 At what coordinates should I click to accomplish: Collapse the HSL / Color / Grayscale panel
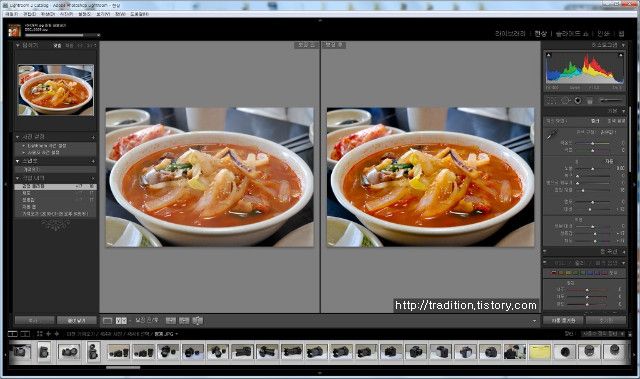623,263
